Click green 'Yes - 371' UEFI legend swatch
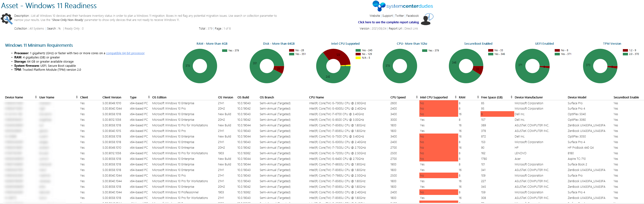 pyautogui.click(x=557, y=54)
